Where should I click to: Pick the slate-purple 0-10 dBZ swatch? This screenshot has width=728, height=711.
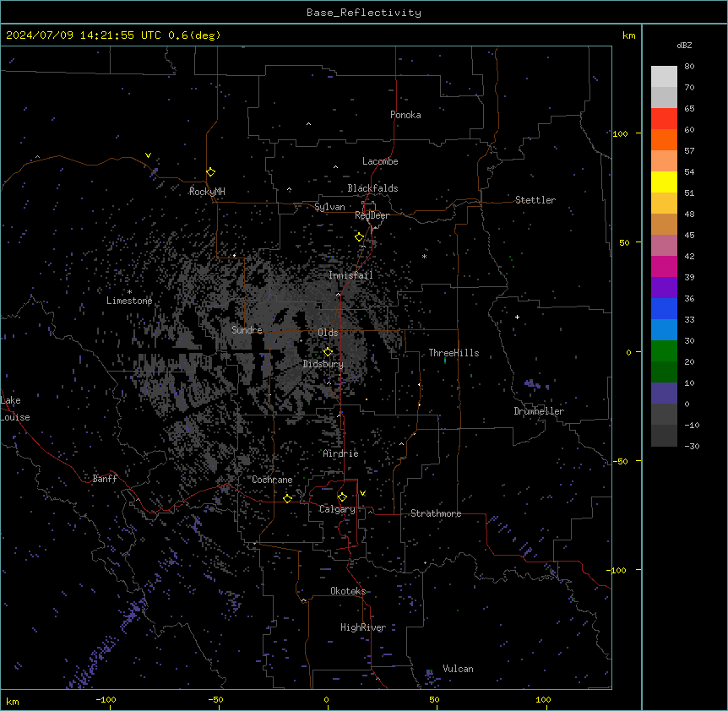[664, 393]
